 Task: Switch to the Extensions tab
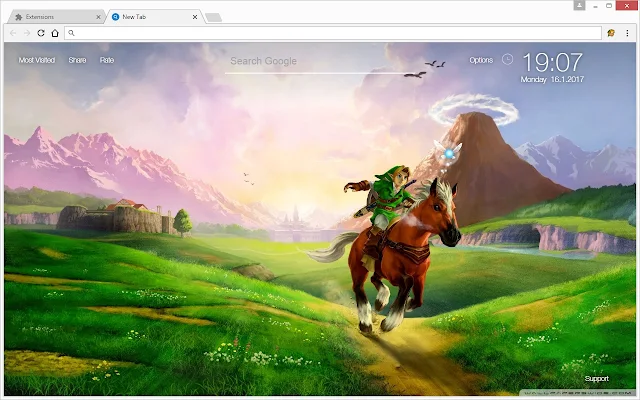[55, 17]
